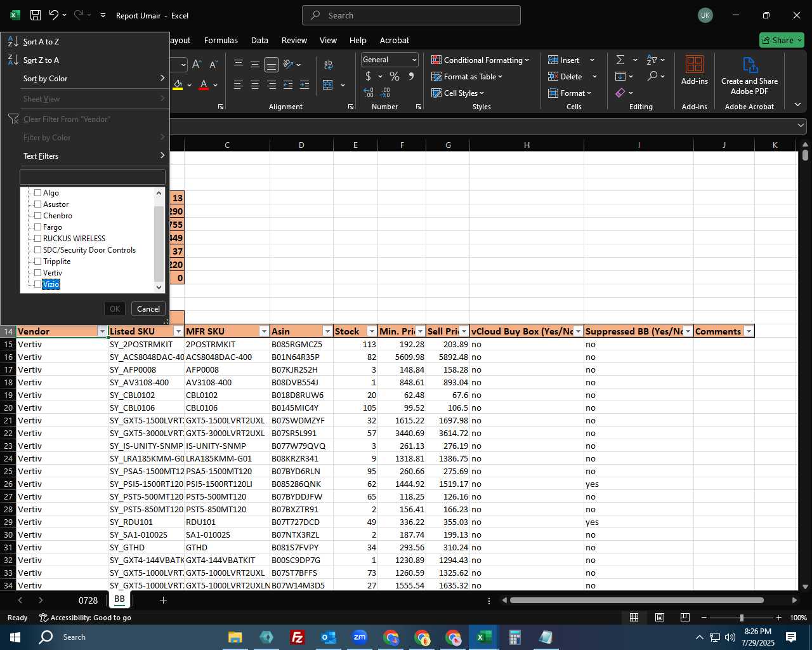Screen dimensions: 812x650
Task: Check the Vertiv vendor checkbox
Action: (x=37, y=272)
